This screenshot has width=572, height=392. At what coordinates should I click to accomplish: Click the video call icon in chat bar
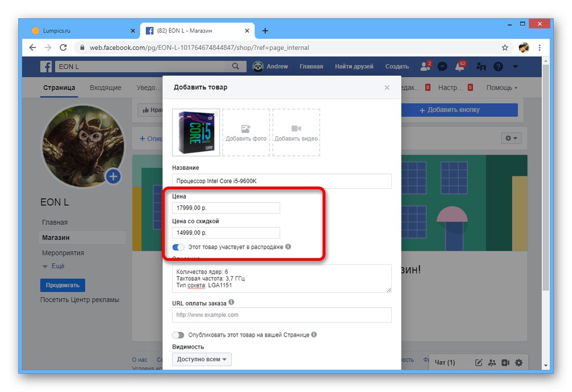pos(505,362)
